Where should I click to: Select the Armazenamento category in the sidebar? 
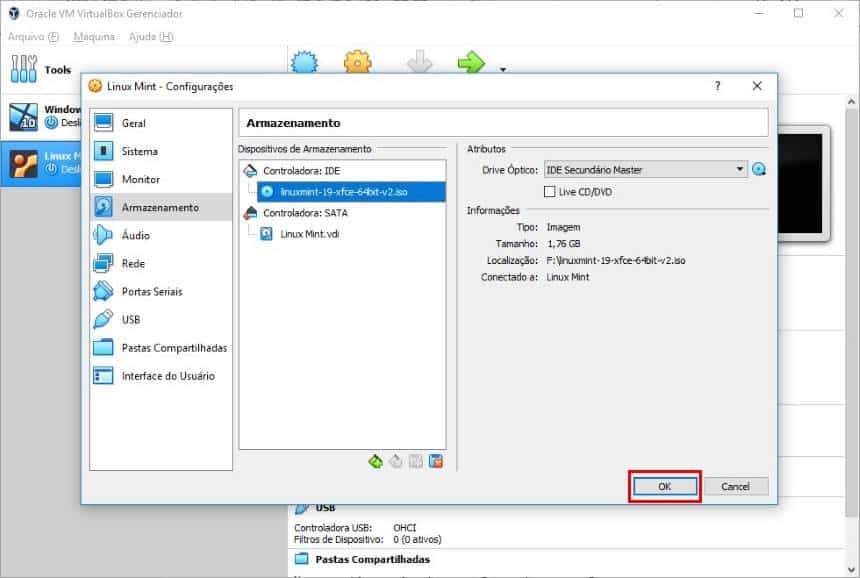tap(161, 207)
